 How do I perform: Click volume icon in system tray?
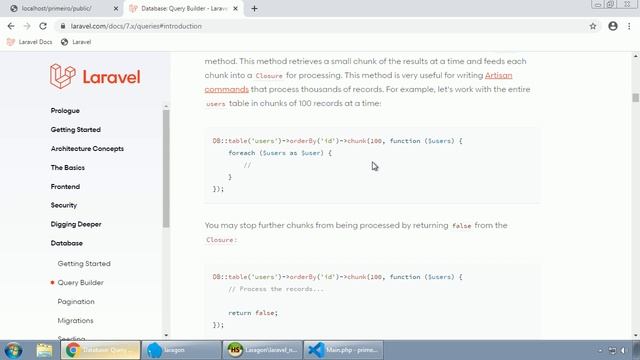[x=623, y=351]
